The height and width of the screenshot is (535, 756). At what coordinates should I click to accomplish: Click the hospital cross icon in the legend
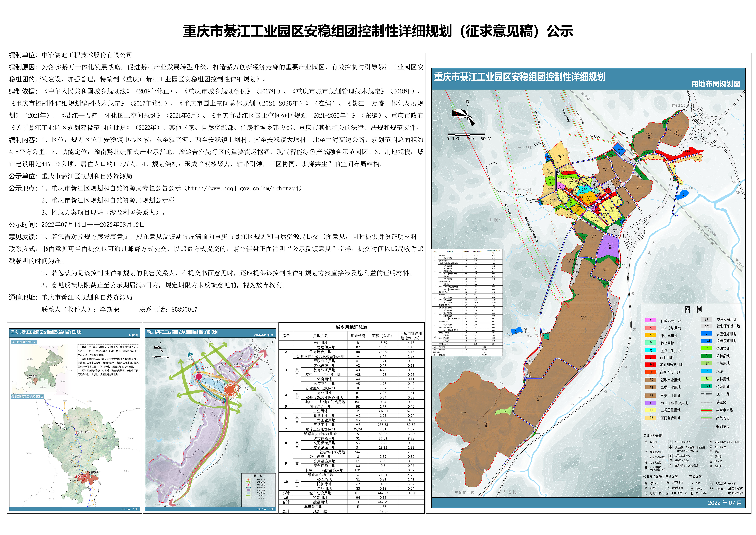tap(670, 447)
